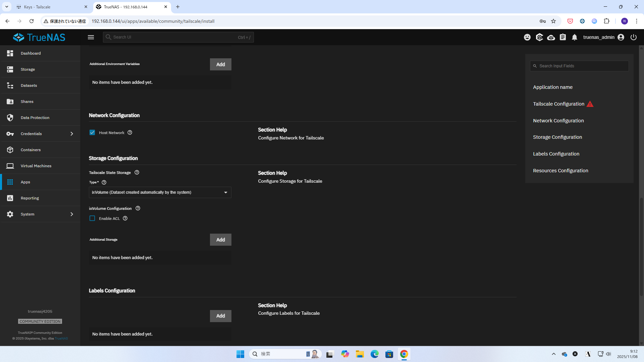Switch to the Keys - Tailscale tab
Screen dimensions: 644x362
(43, 7)
